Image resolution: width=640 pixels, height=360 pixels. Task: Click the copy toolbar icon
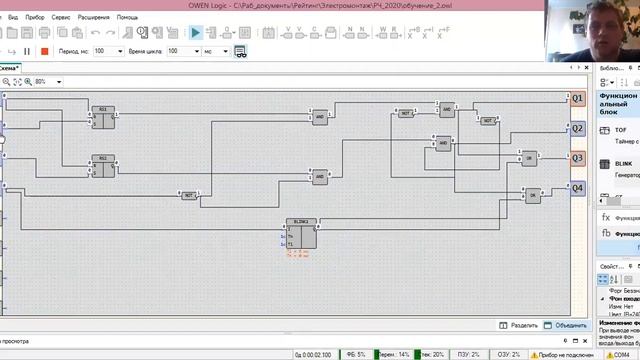point(62,33)
